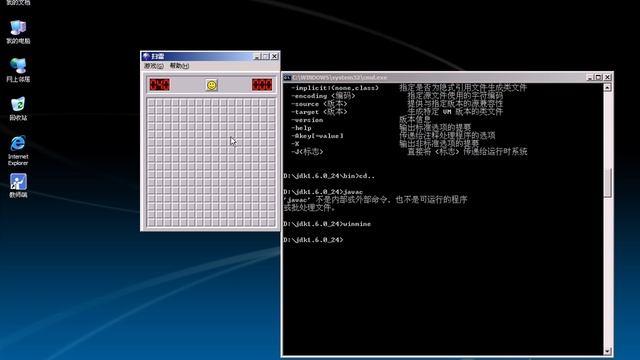640x360 pixels.
Task: Click the Minesweeper smiley face button
Action: pos(211,85)
